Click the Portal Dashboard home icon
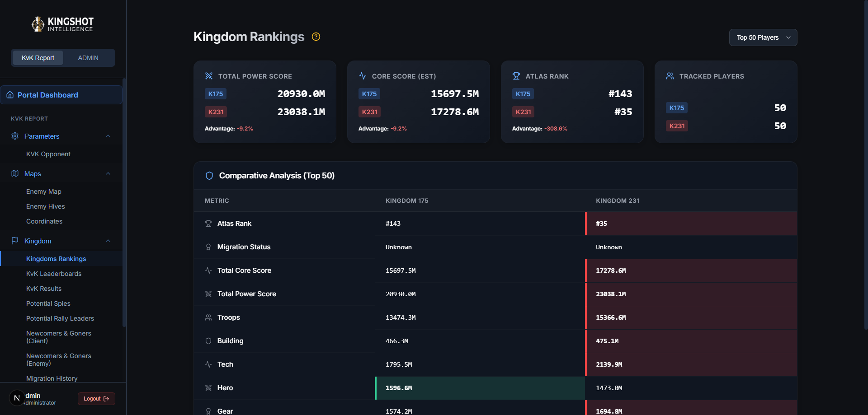This screenshot has width=868, height=415. tap(10, 95)
